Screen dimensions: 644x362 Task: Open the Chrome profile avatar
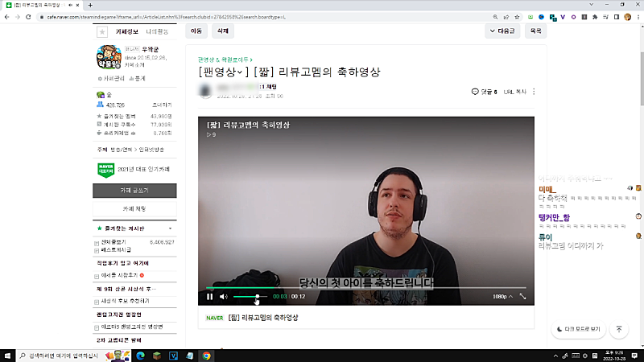[627, 17]
